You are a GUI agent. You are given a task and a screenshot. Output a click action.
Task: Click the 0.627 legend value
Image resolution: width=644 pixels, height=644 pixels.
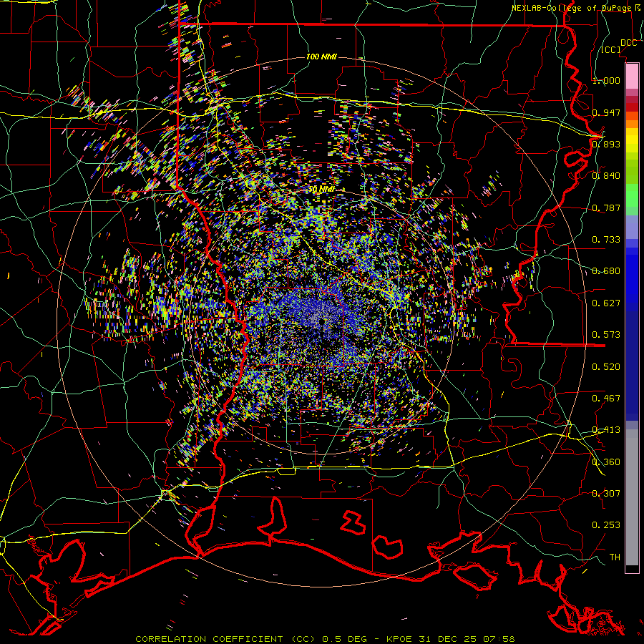[606, 303]
